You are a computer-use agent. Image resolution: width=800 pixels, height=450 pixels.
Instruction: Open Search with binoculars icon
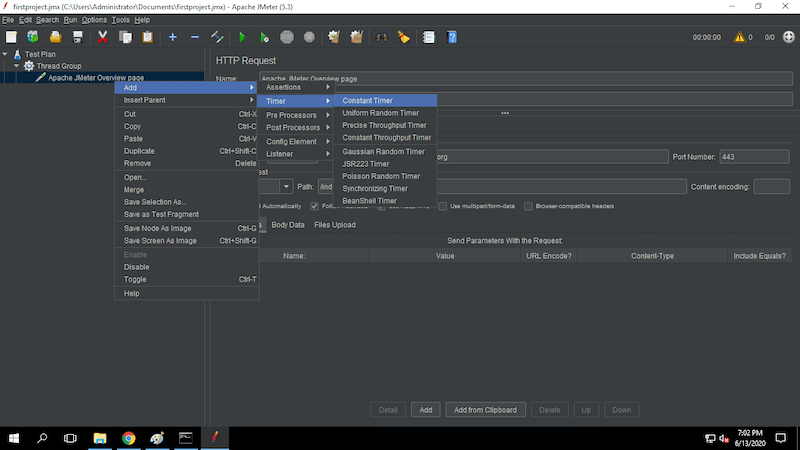coord(382,37)
